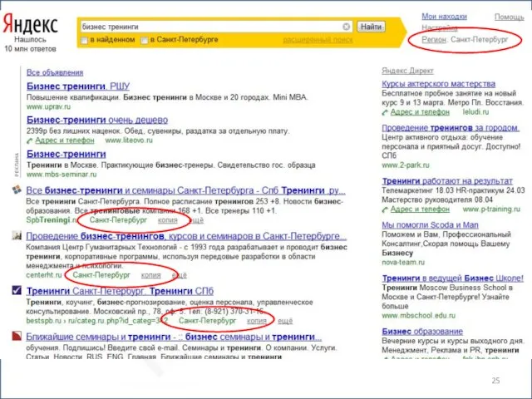
Task: Click phone icon beside leludi.ru ad
Action: click(x=387, y=108)
